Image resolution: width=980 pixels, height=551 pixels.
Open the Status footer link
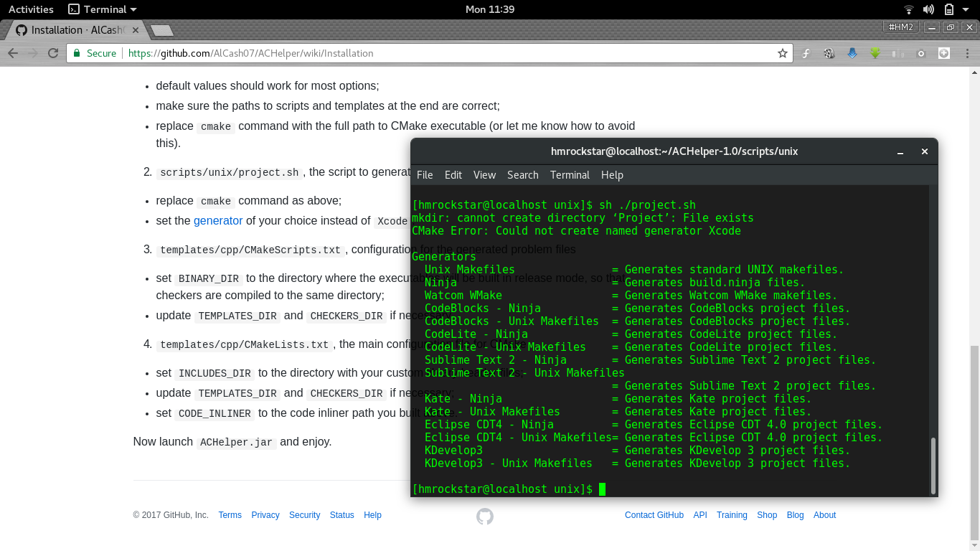(x=342, y=515)
